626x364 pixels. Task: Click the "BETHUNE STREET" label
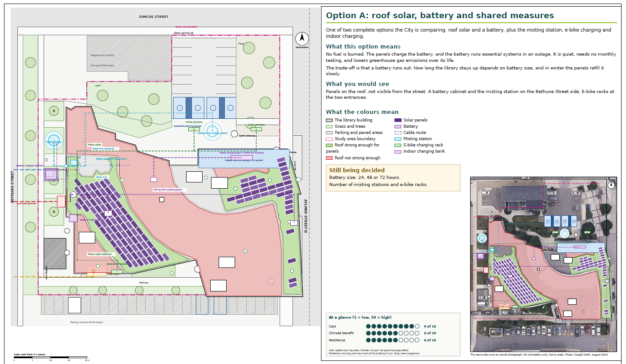pyautogui.click(x=12, y=186)
